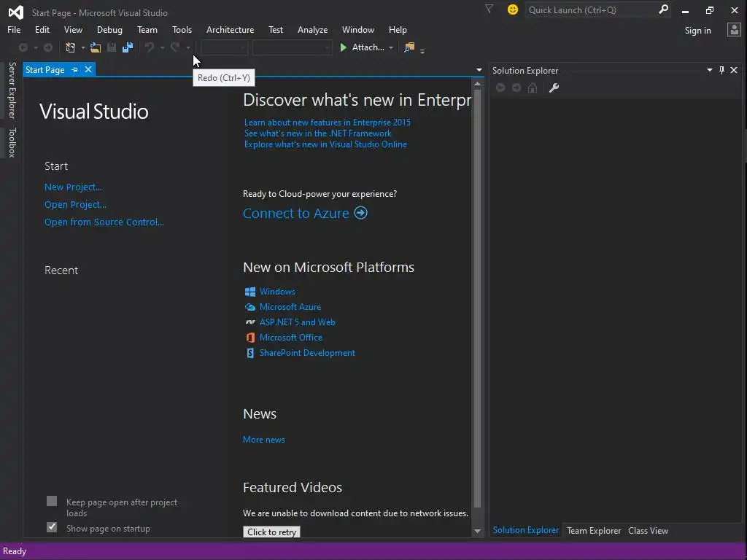Screen dimensions: 747x560
Task: Expand the Navigate Backward dropdown arrow
Action: (x=35, y=47)
